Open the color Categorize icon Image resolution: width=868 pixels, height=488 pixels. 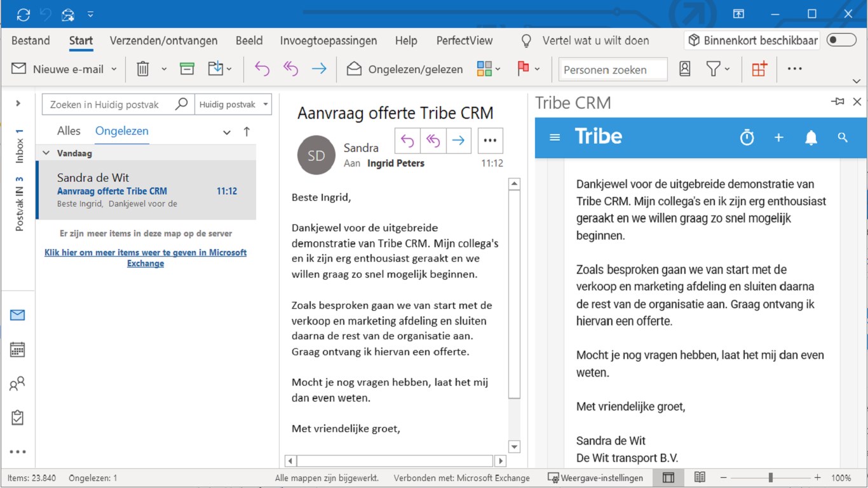tap(489, 69)
